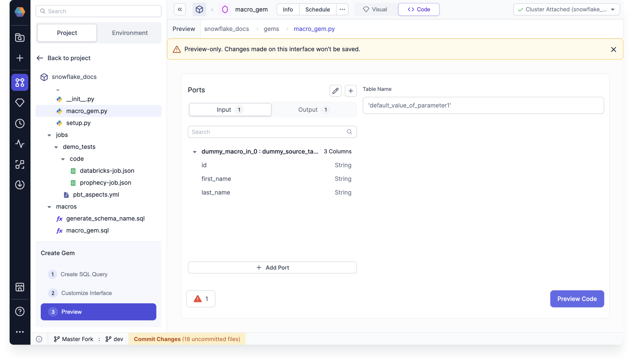
Task: Focus the project Search field
Action: (x=99, y=11)
